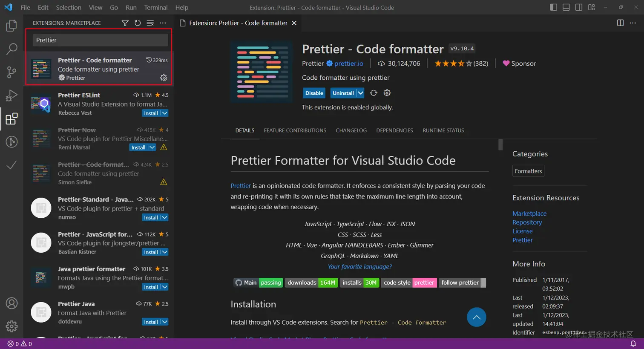Split the editor to the right
Viewport: 644px width, 349px height.
click(x=620, y=23)
